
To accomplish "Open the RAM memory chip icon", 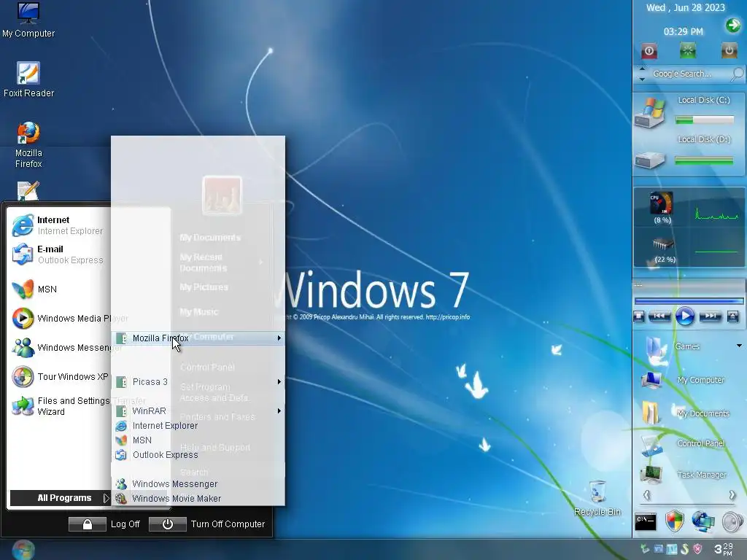I will (x=663, y=244).
